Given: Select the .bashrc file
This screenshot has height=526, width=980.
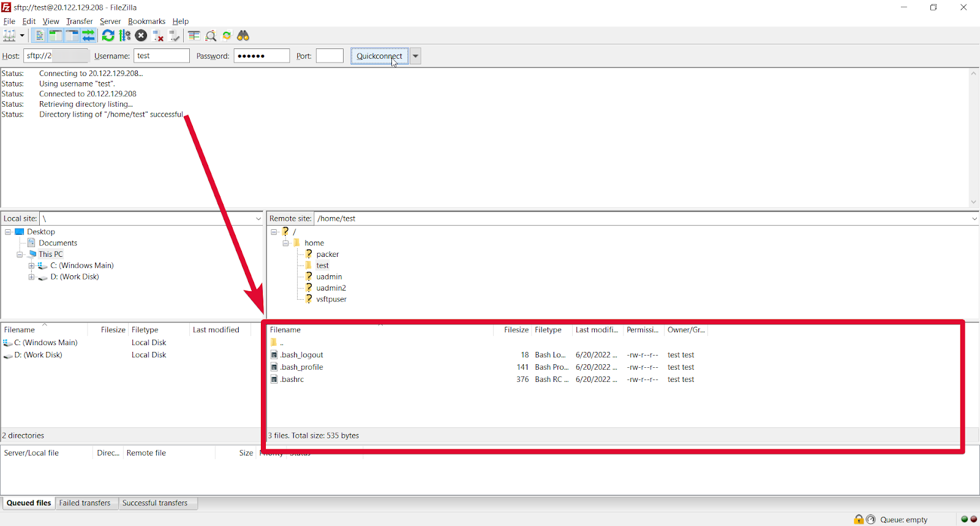Looking at the screenshot, I should pos(292,379).
